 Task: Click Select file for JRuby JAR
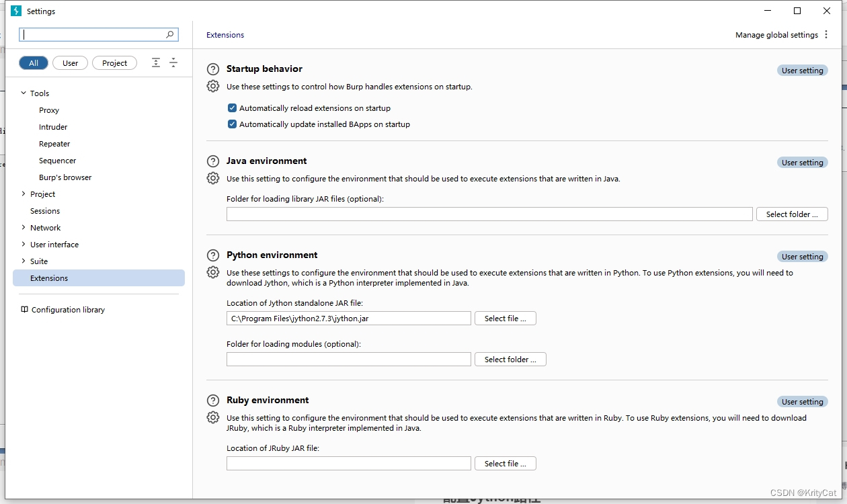pyautogui.click(x=506, y=464)
